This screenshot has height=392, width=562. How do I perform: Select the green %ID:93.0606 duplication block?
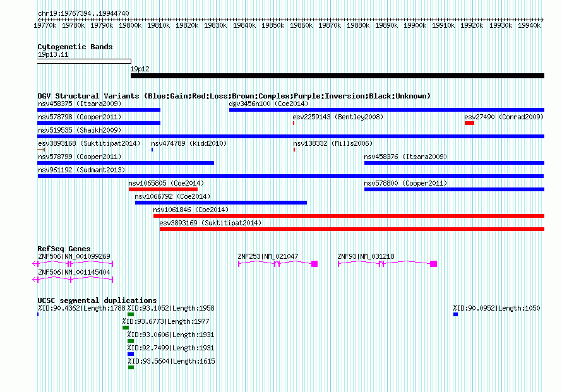point(131,341)
